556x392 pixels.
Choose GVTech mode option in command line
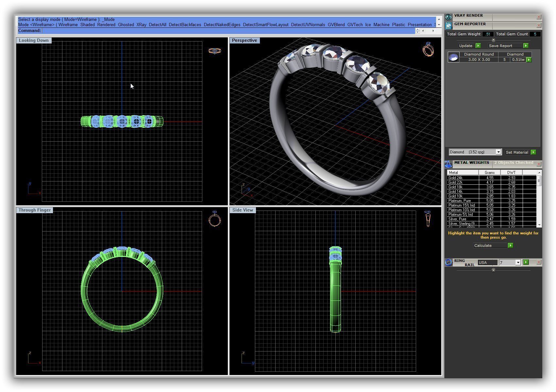click(x=355, y=25)
